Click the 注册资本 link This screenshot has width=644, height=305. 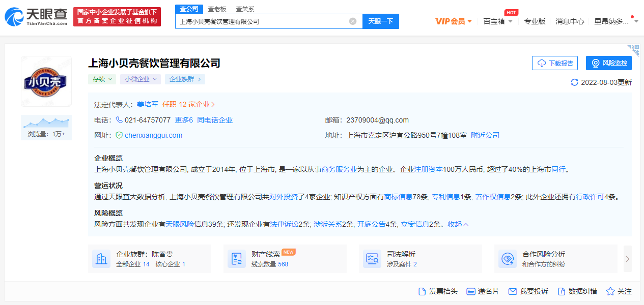[428, 169]
